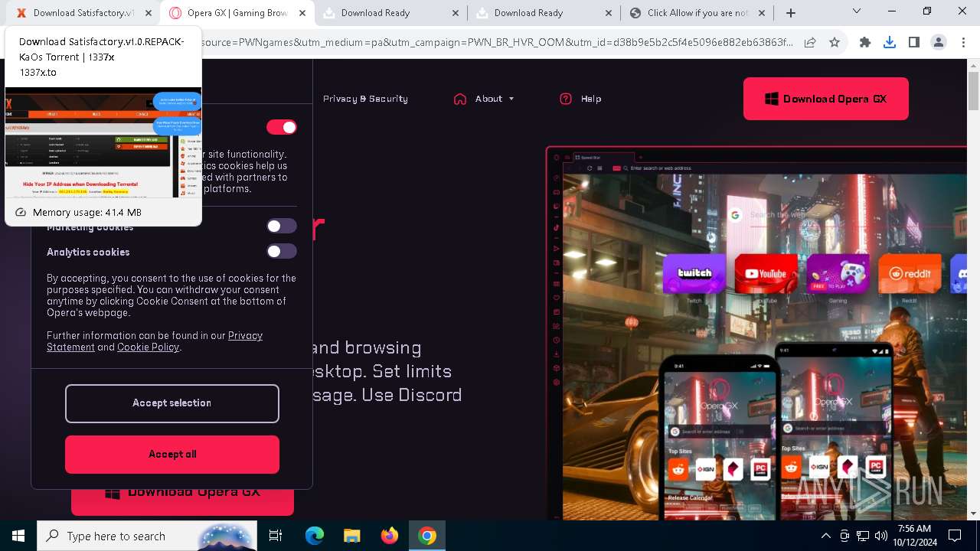Screen dimensions: 980x551
Task: Open a new browser tab
Action: pos(791,13)
